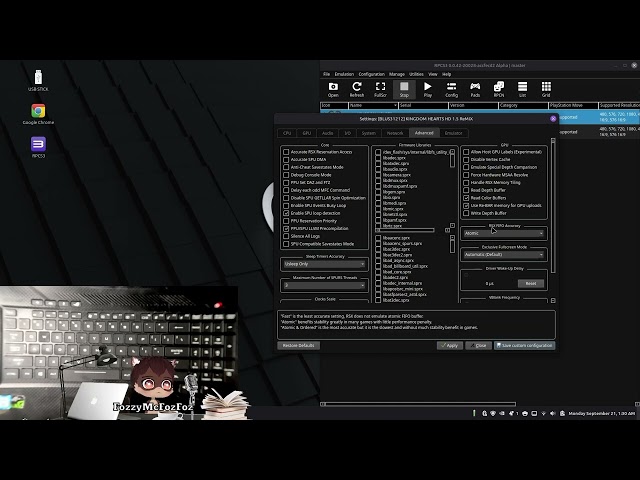Enable Accurate RSX Reservation Access

pos(286,152)
